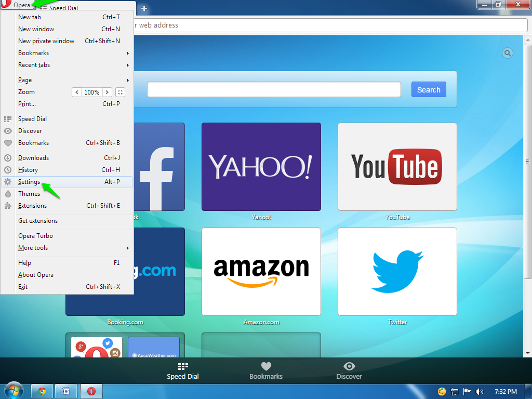Screen dimensions: 532x399
Task: Click the magnifier search icon
Action: click(x=508, y=53)
